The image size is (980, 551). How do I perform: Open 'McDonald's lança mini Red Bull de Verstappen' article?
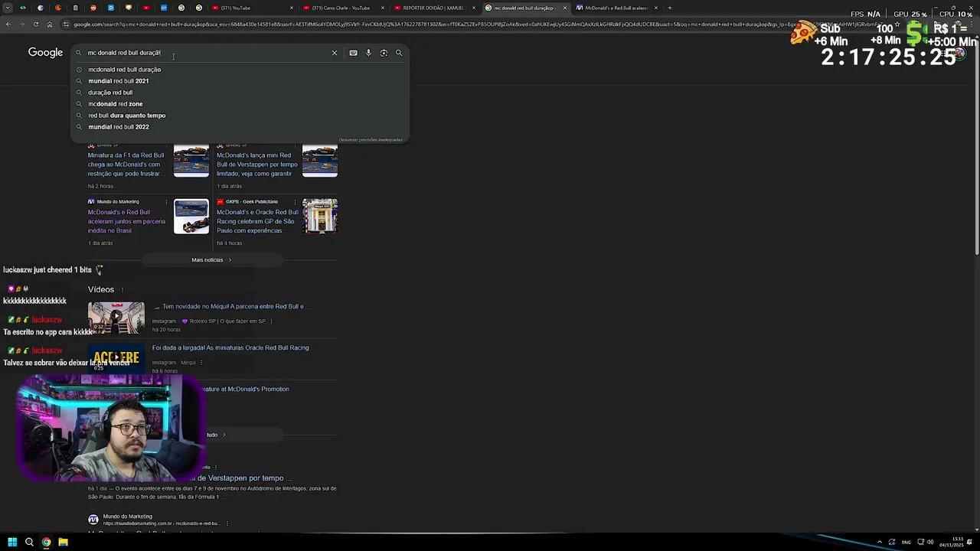tap(257, 165)
